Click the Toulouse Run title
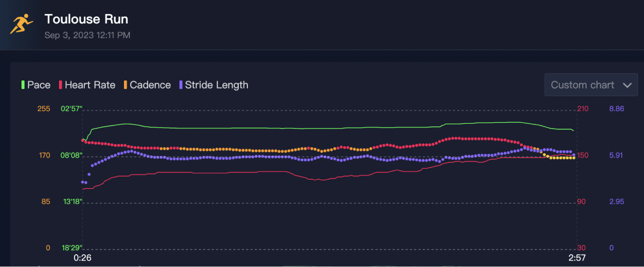Viewport: 644px width, 267px height. click(86, 19)
